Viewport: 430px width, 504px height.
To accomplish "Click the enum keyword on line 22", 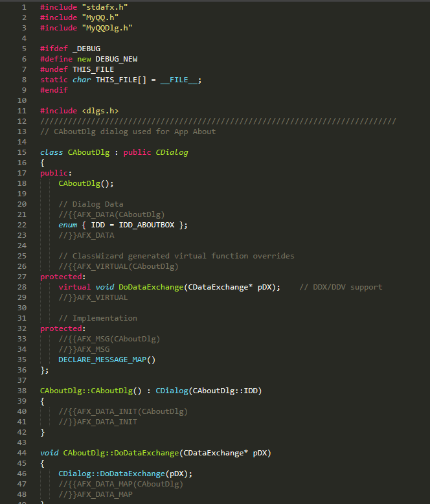I will tap(68, 225).
